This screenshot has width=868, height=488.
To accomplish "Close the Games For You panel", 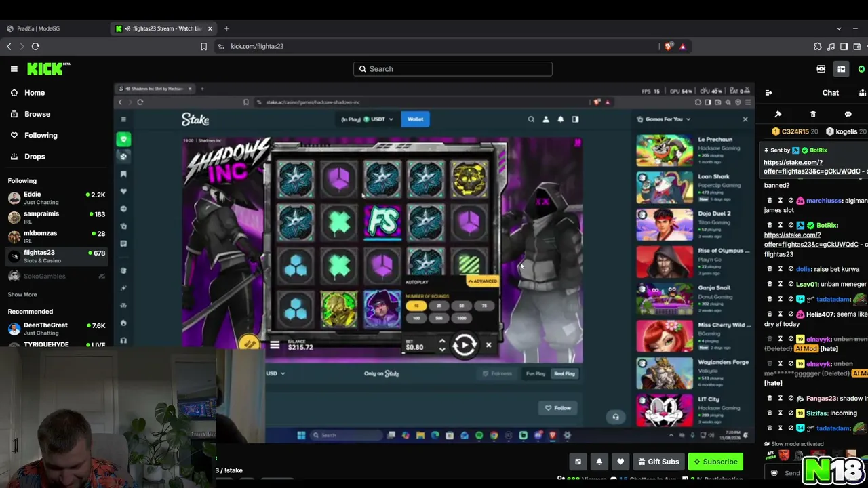I will pos(745,119).
